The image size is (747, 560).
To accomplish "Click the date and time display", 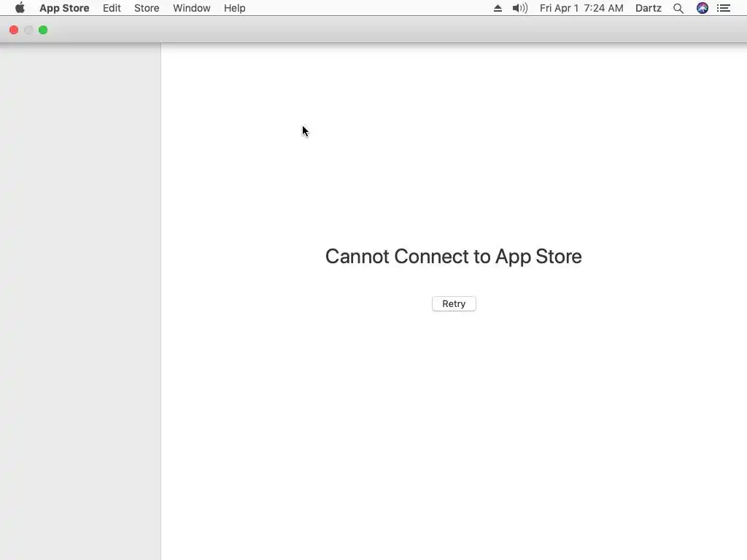I will [581, 8].
